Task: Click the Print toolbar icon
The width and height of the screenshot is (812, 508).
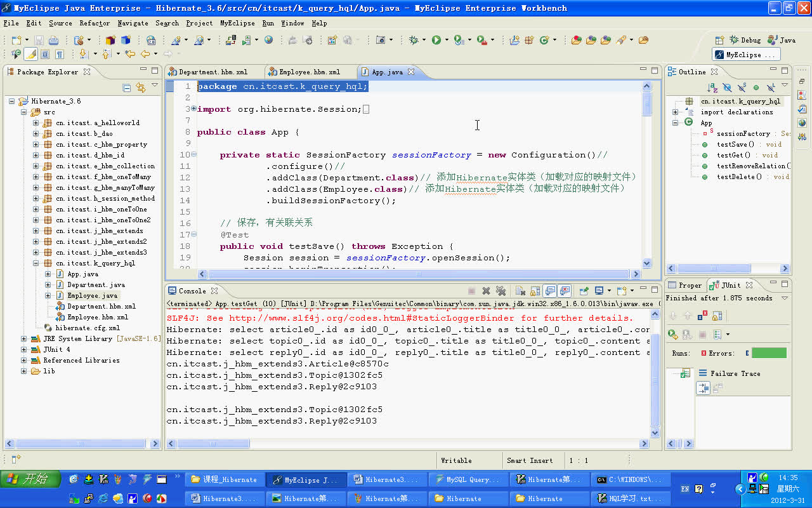Action: 53,40
